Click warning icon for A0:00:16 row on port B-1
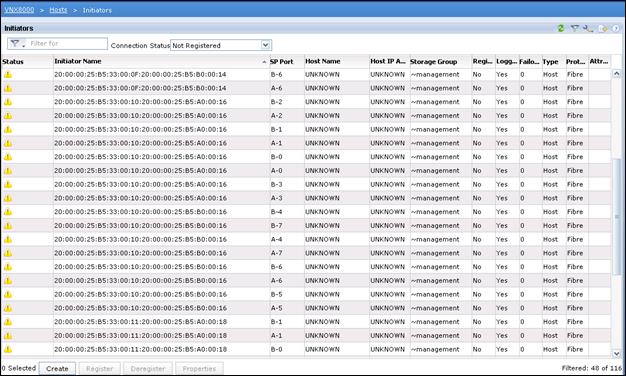This screenshot has width=626, height=376. [8, 129]
